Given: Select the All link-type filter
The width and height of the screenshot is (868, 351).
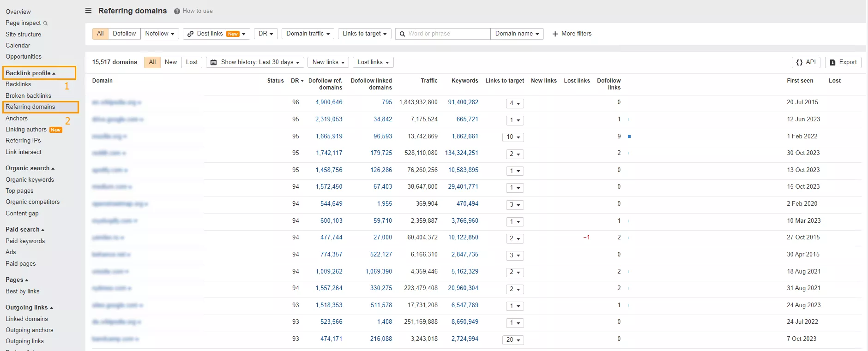Looking at the screenshot, I should [100, 34].
